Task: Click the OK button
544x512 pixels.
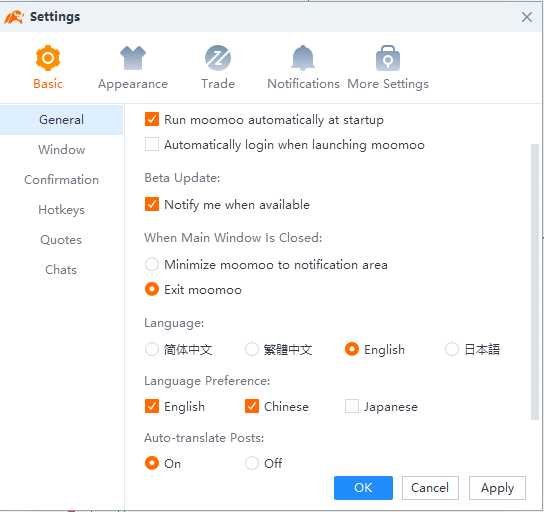Action: click(363, 488)
